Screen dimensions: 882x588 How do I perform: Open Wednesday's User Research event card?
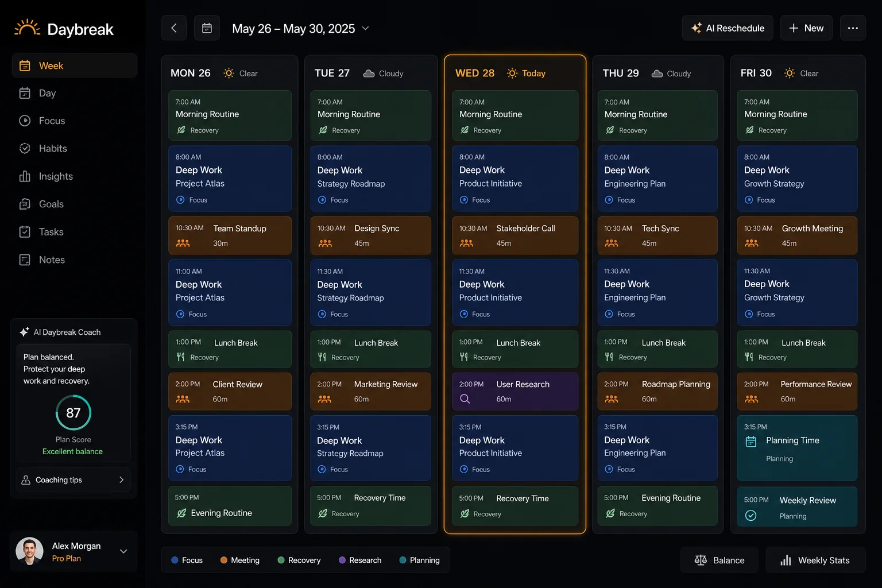pyautogui.click(x=515, y=392)
